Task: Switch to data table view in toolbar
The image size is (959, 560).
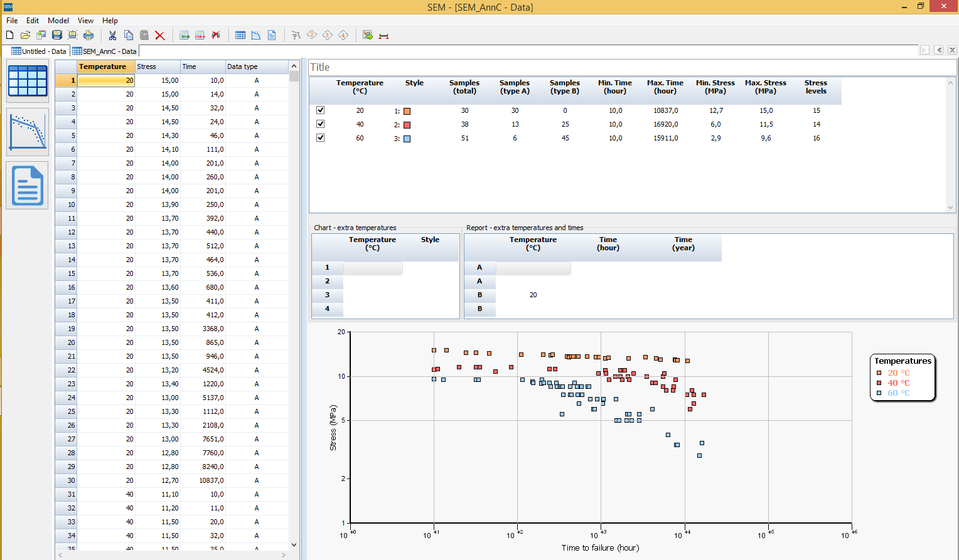Action: tap(240, 35)
